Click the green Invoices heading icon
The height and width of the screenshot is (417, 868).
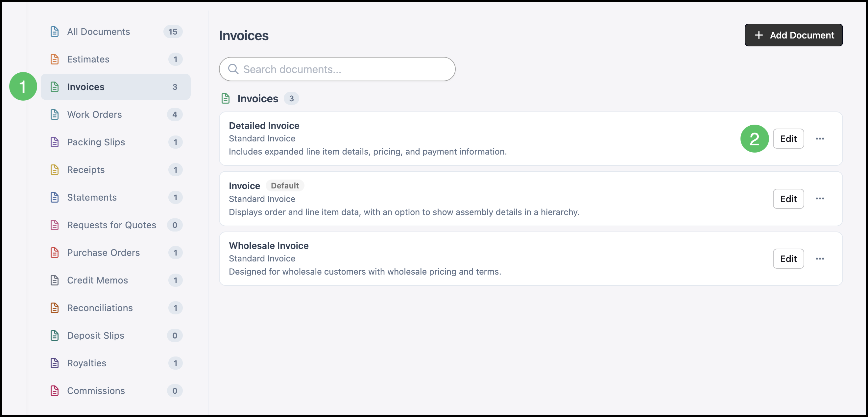point(226,99)
